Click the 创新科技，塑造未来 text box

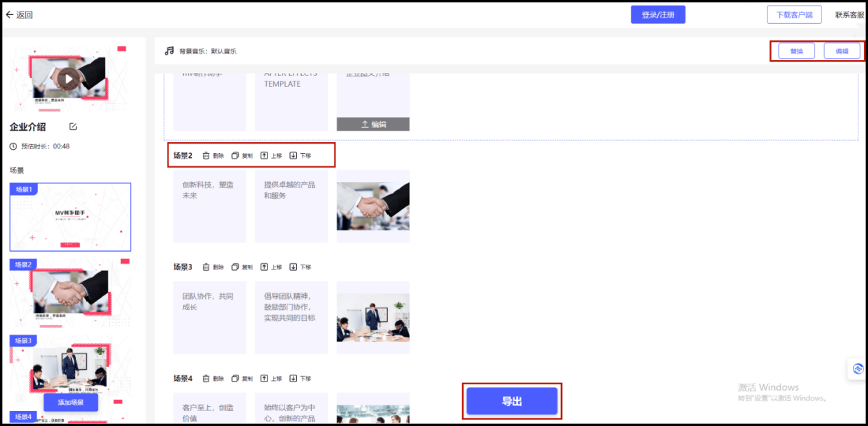tap(209, 206)
